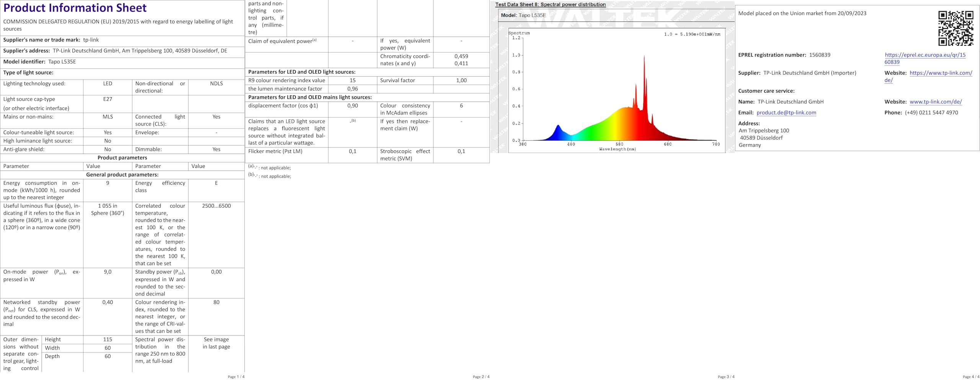Select the 'Wavelength(nm)' axis label on the chart

(x=617, y=149)
